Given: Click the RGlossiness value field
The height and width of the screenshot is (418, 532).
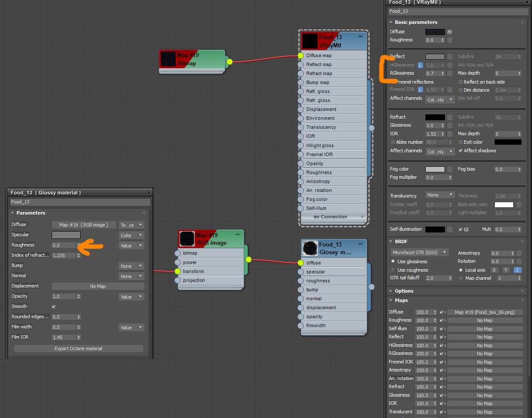Looking at the screenshot, I should coord(433,73).
